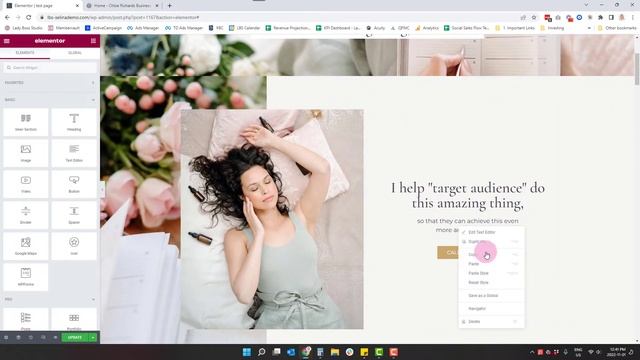Open the Navigator layers icon in footer
640x360 pixels.
(18, 338)
